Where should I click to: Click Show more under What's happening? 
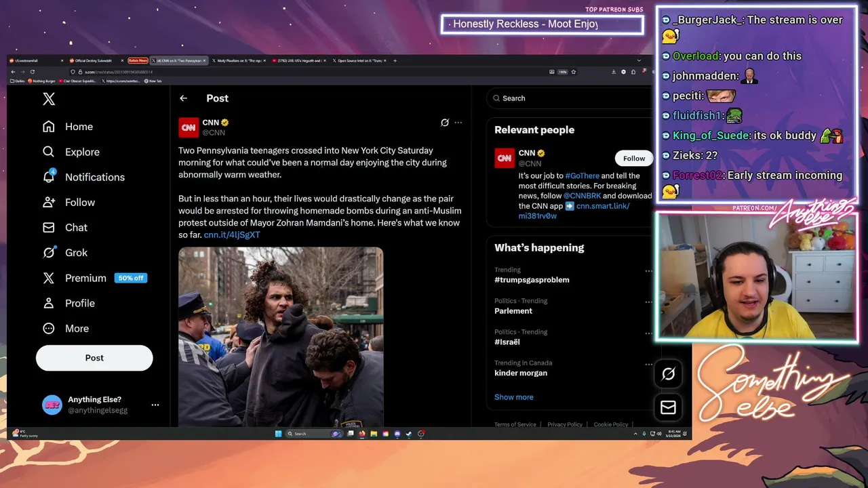pyautogui.click(x=514, y=397)
